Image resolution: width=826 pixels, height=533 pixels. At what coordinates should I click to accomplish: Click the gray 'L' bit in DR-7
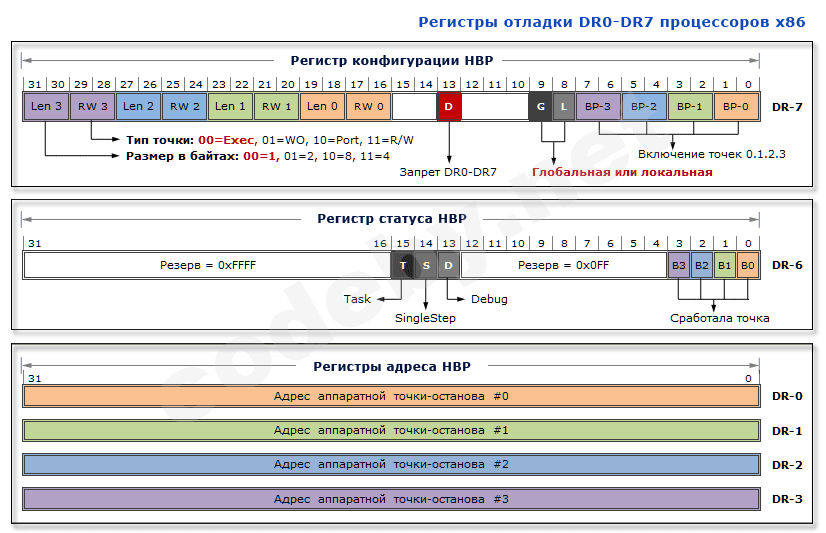(564, 106)
